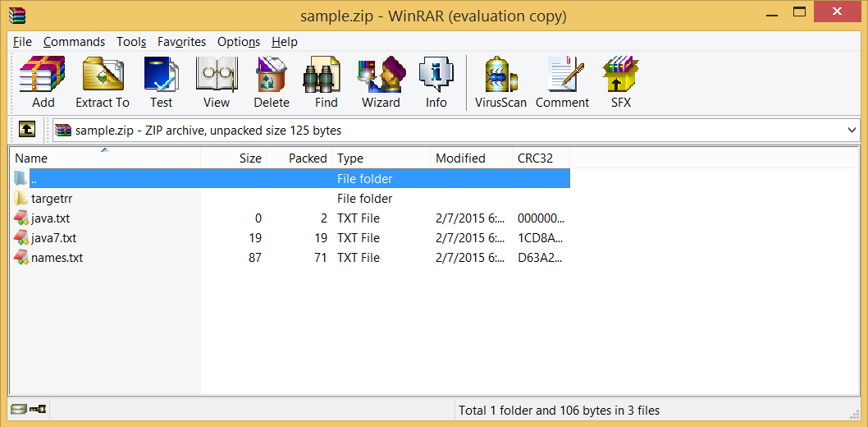Select the java.txt file name

[50, 218]
